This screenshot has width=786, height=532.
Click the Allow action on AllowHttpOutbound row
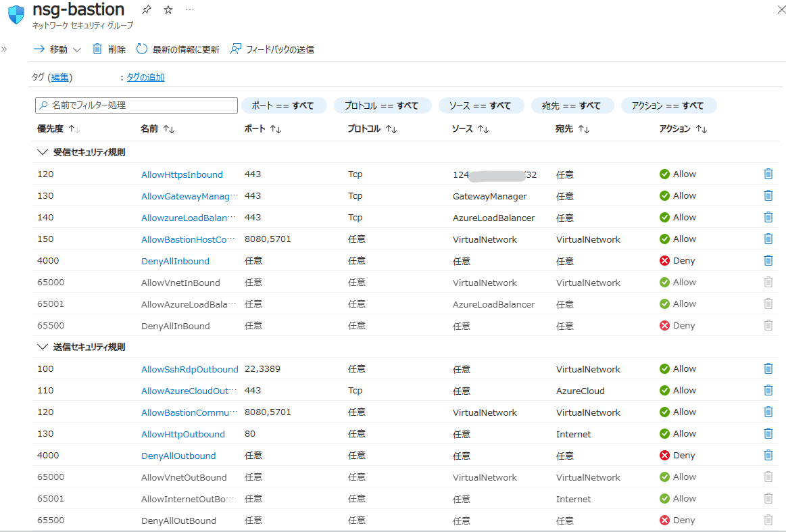pyautogui.click(x=678, y=434)
